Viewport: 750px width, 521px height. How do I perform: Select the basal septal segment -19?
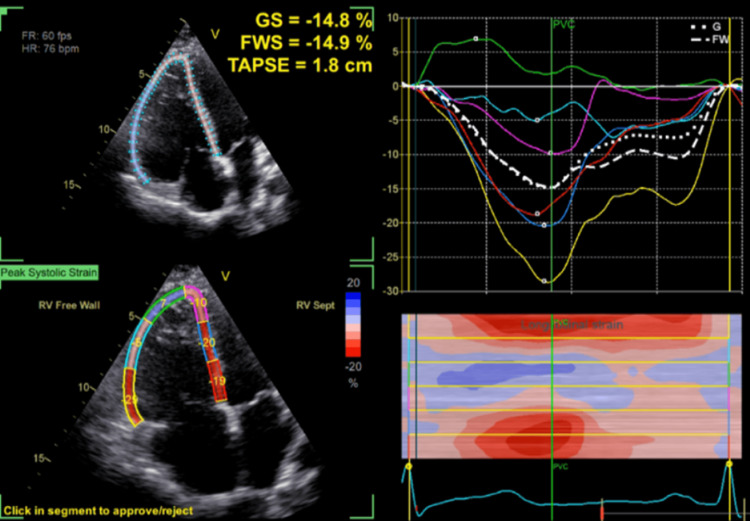tap(219, 381)
